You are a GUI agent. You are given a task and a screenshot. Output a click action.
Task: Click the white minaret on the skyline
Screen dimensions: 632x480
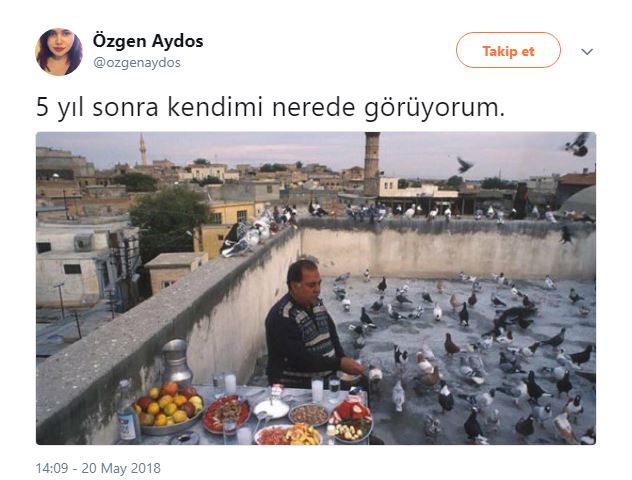(143, 148)
